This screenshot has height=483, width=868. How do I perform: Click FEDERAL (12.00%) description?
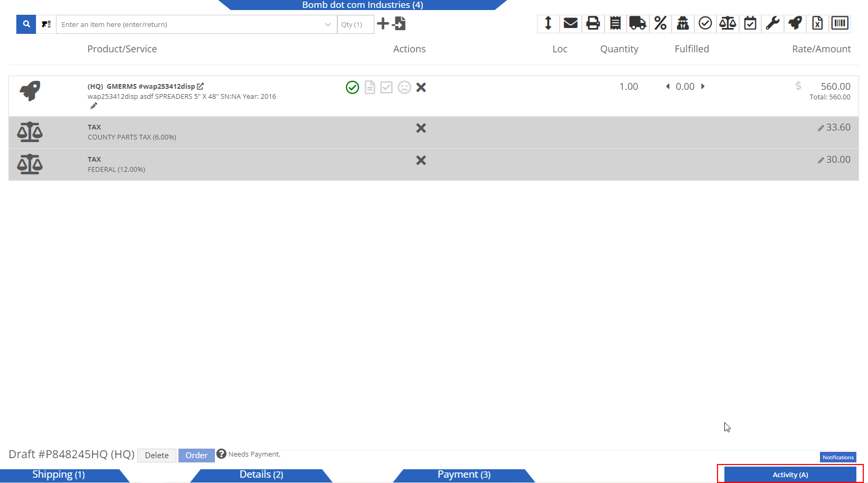116,169
